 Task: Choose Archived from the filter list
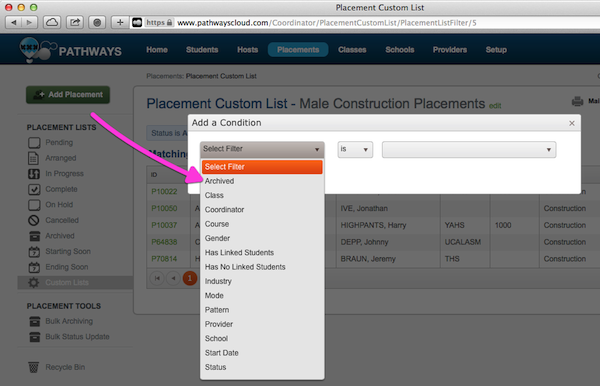262,181
